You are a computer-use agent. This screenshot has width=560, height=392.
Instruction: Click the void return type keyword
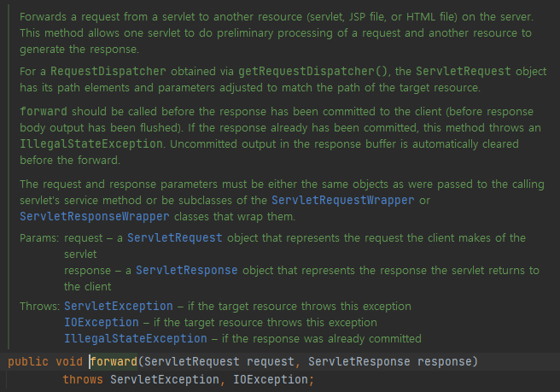[69, 361]
